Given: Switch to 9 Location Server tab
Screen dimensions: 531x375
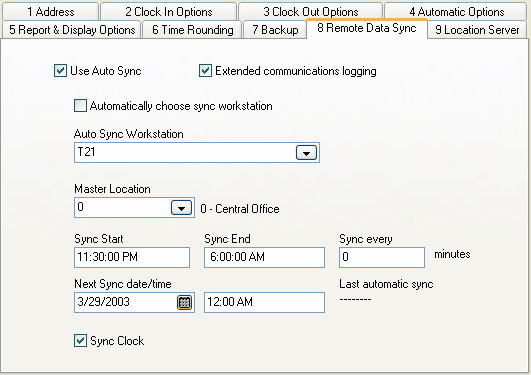Looking at the screenshot, I should (477, 29).
